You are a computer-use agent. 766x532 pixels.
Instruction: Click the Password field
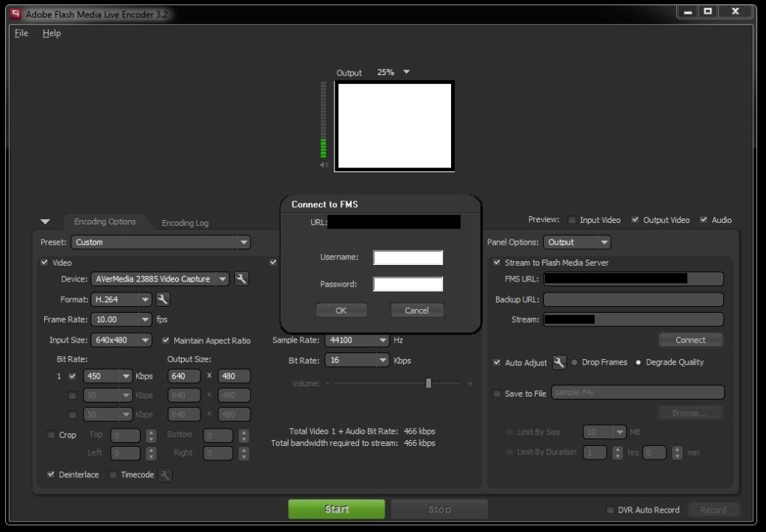(x=408, y=284)
